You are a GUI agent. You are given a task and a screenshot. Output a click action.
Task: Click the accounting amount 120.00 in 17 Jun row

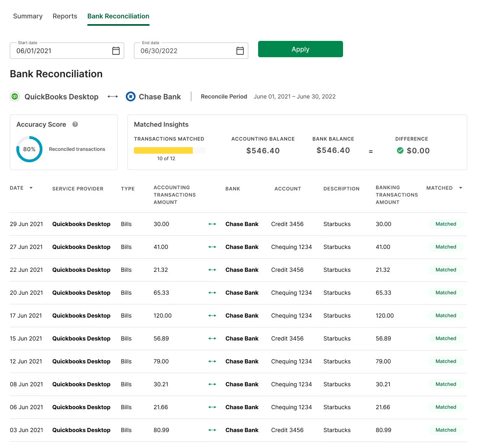[x=163, y=316]
